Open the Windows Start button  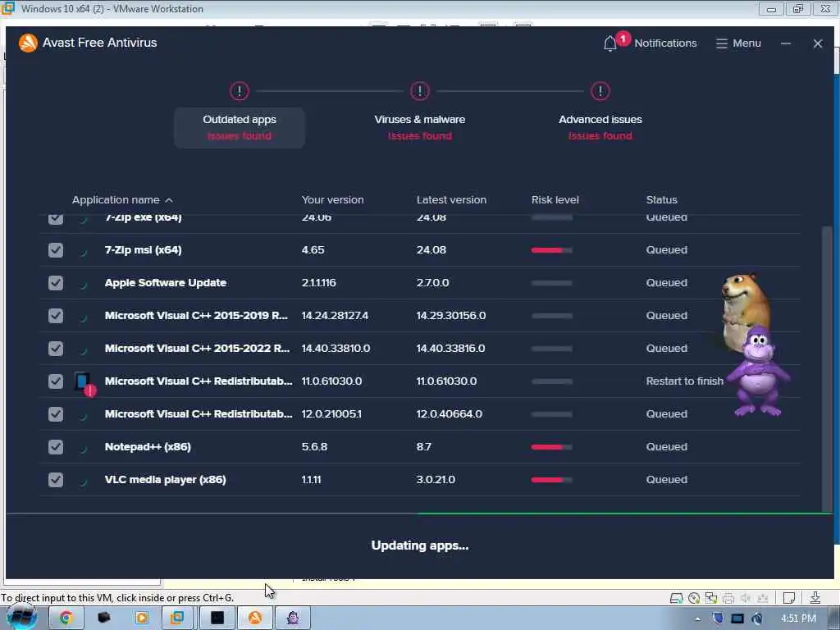click(x=21, y=617)
